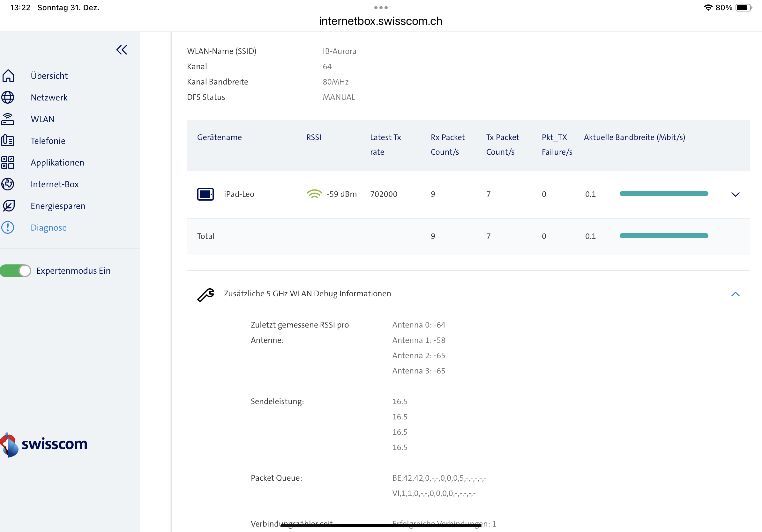This screenshot has width=762, height=532.
Task: Open the Energiesparen menu item
Action: click(x=58, y=206)
